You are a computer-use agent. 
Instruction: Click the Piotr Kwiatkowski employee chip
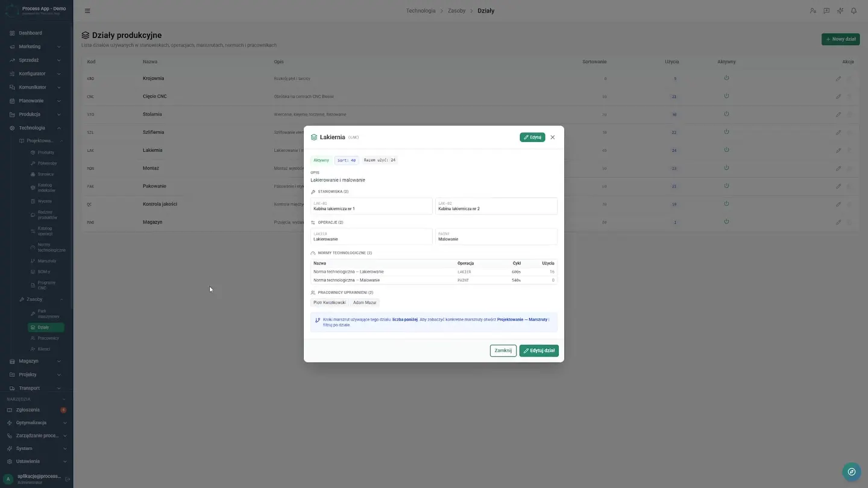(330, 302)
